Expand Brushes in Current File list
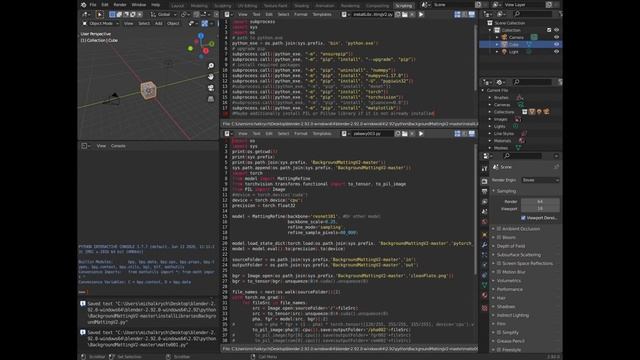The image size is (640, 360). click(490, 98)
